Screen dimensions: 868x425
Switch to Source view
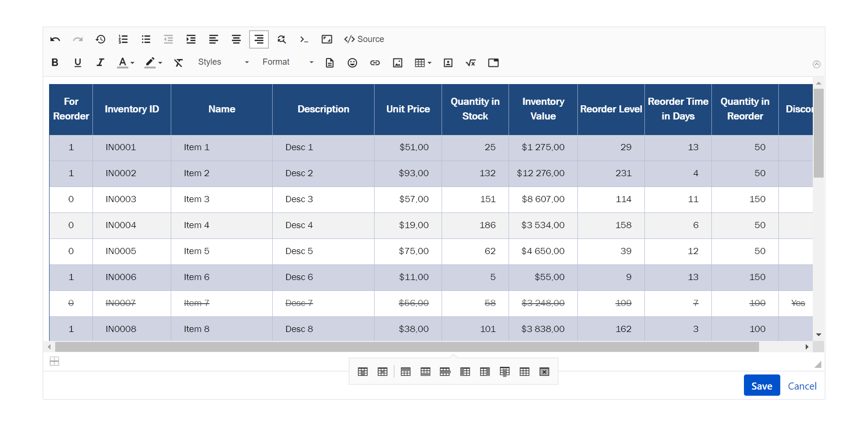(364, 39)
